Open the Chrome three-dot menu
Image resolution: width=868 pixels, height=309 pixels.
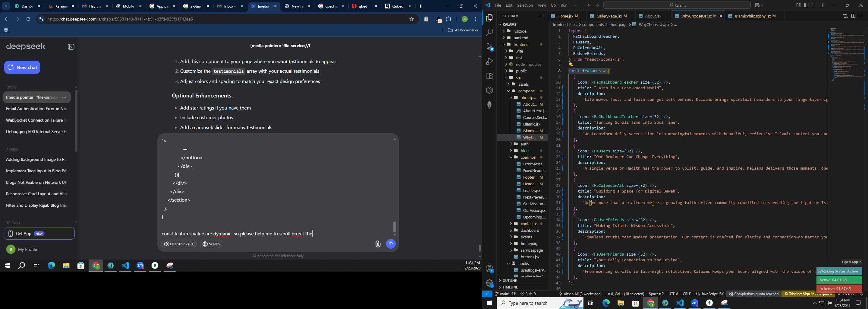[x=476, y=19]
